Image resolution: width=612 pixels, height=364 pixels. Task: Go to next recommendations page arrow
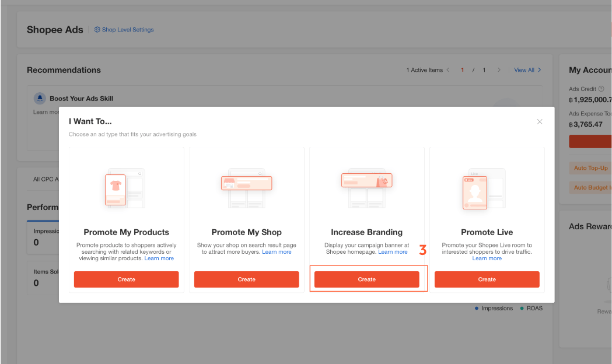tap(499, 70)
